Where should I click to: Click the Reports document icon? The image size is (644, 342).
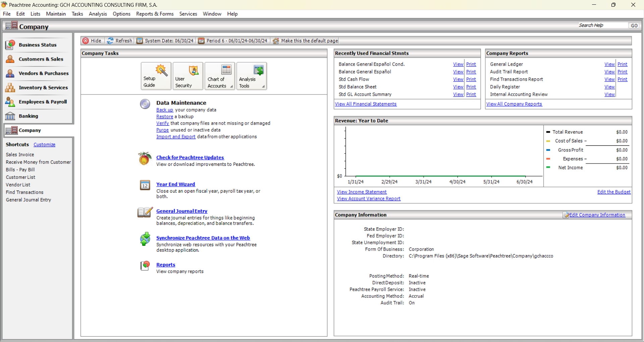click(x=145, y=266)
